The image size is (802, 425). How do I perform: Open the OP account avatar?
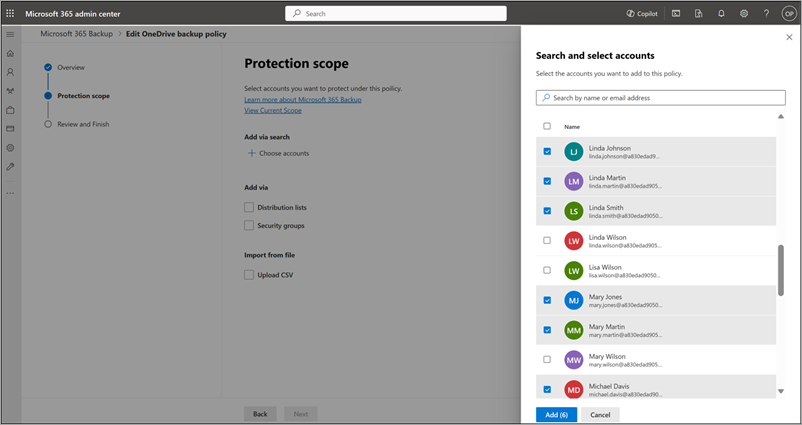(788, 14)
